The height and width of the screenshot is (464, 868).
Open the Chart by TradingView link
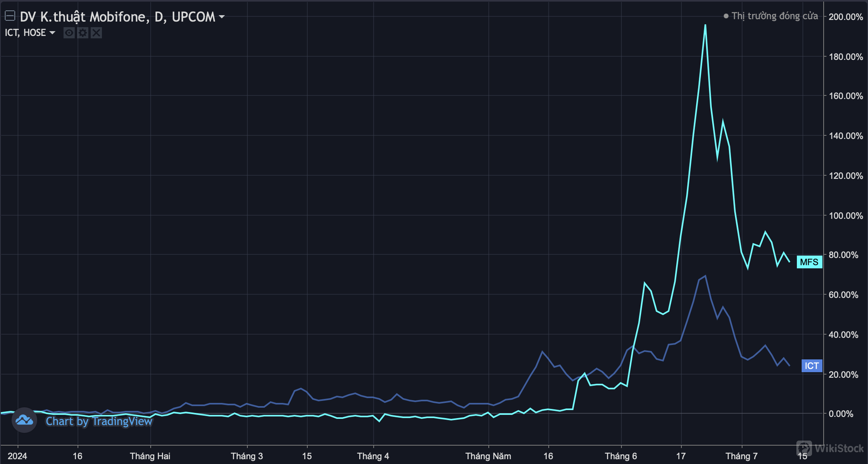pos(99,421)
